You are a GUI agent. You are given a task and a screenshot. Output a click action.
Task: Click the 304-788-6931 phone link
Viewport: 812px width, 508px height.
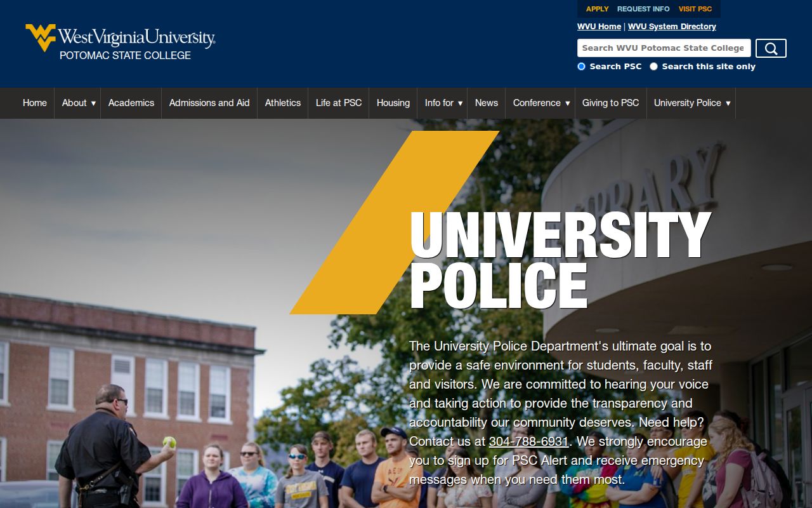coord(528,441)
